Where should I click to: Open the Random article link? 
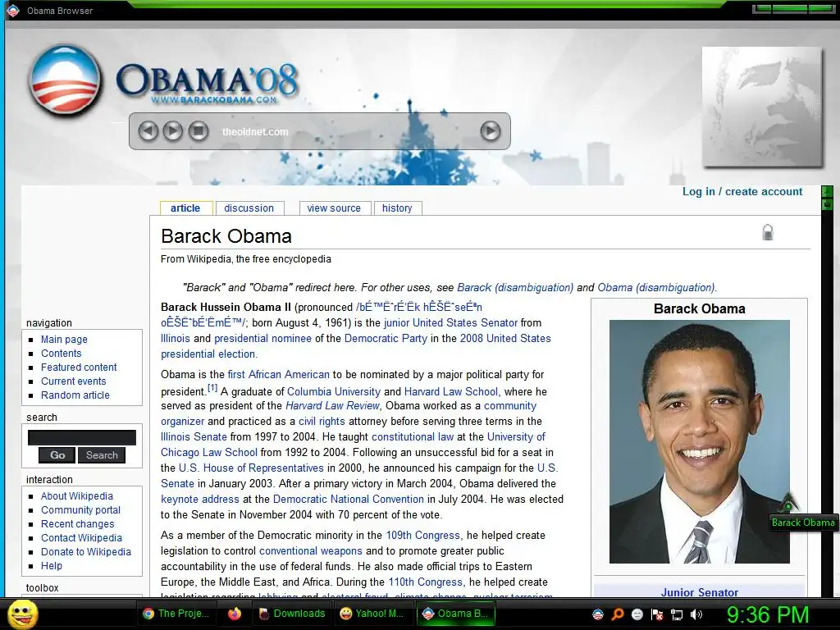(75, 395)
